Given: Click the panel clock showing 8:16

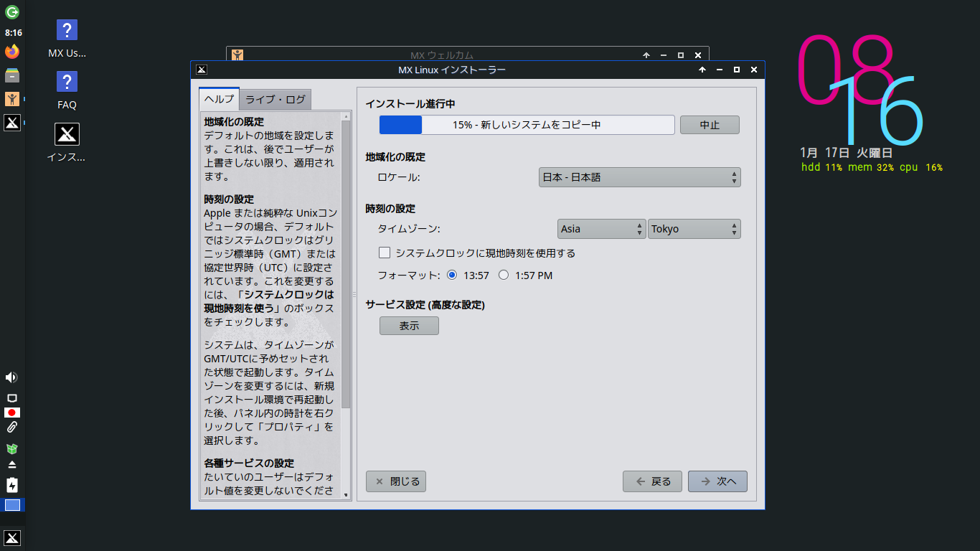Looking at the screenshot, I should pyautogui.click(x=13, y=33).
